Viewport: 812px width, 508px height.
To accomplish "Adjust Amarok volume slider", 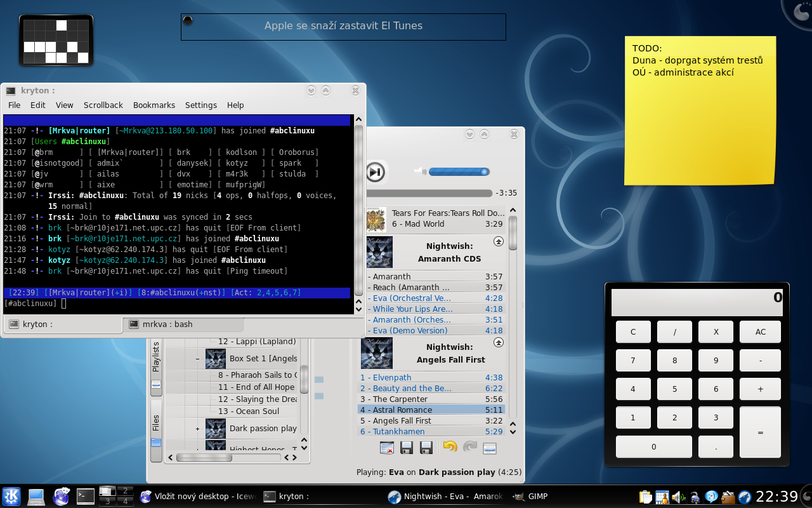I will point(459,171).
